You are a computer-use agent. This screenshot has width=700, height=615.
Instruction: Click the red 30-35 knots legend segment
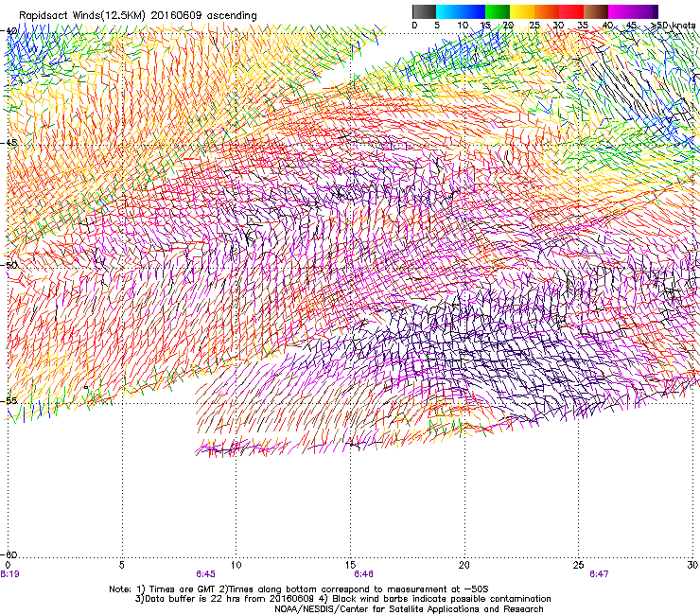571,11
